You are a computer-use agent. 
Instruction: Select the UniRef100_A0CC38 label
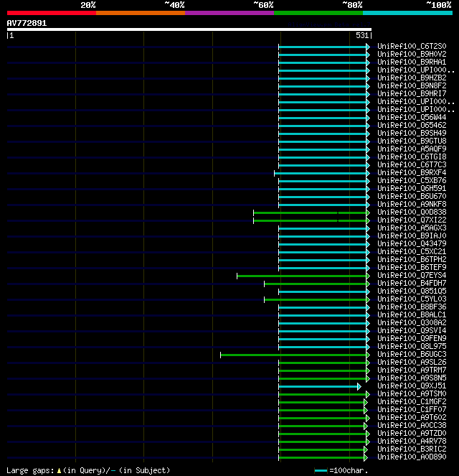point(412,425)
